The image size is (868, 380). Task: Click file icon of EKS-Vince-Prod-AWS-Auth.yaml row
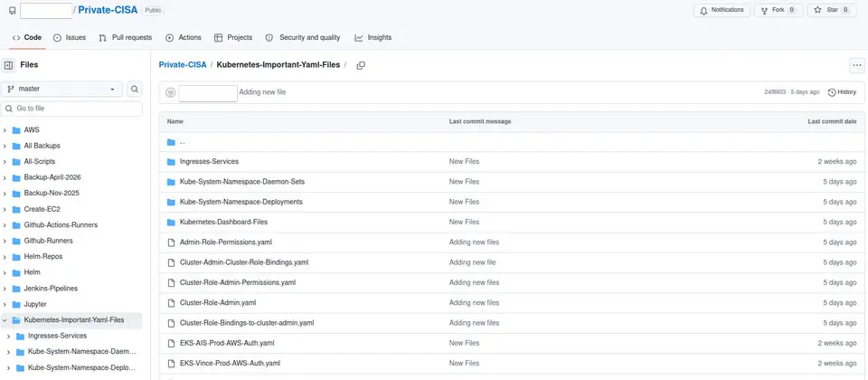pyautogui.click(x=171, y=364)
